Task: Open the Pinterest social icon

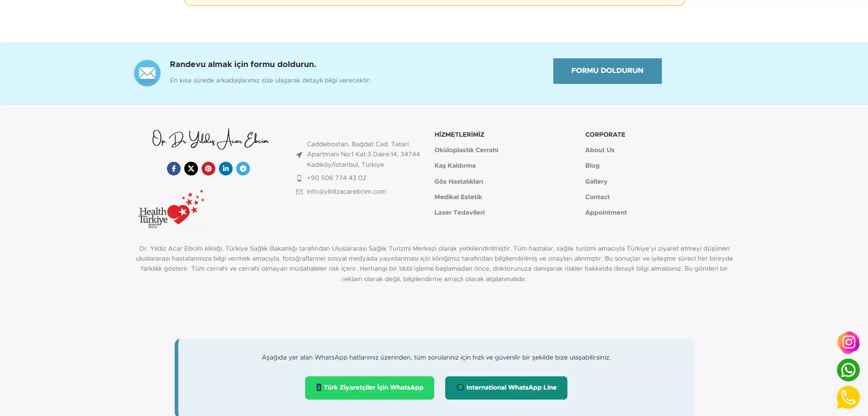Action: pos(208,169)
